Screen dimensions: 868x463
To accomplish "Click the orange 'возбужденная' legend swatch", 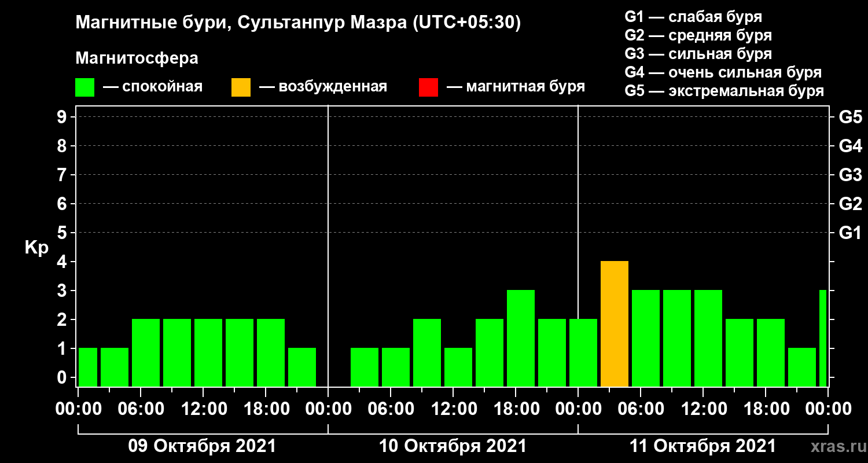I will click(x=241, y=87).
